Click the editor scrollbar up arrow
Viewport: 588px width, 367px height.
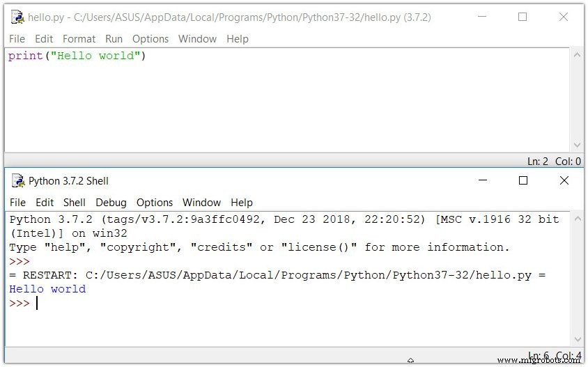(577, 55)
